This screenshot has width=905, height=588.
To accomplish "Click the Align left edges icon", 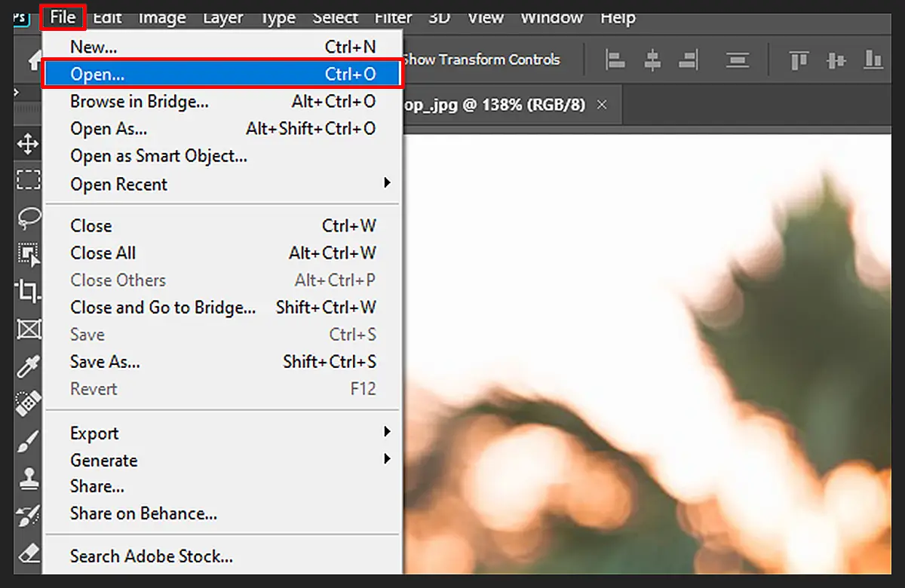I will coord(616,60).
